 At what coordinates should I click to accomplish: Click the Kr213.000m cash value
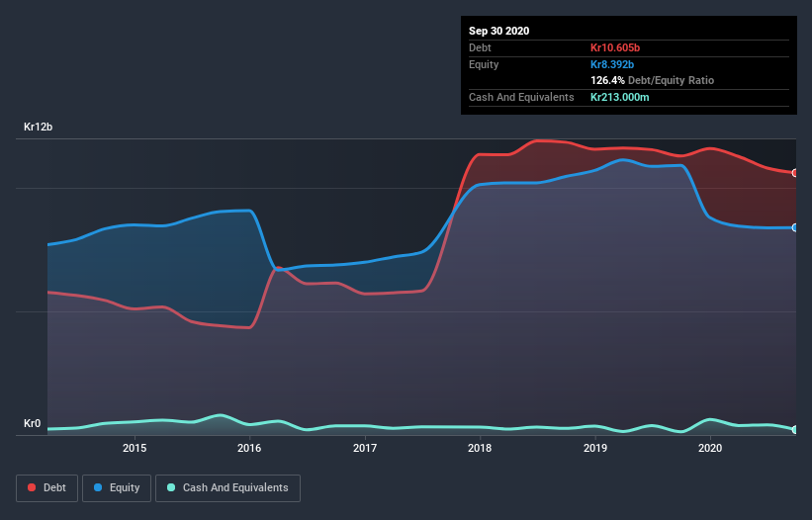619,97
